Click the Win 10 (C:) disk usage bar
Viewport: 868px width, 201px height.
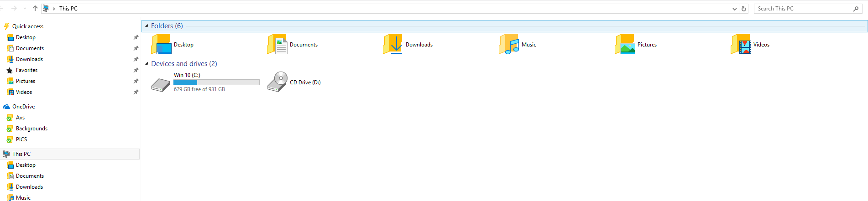pos(216,82)
